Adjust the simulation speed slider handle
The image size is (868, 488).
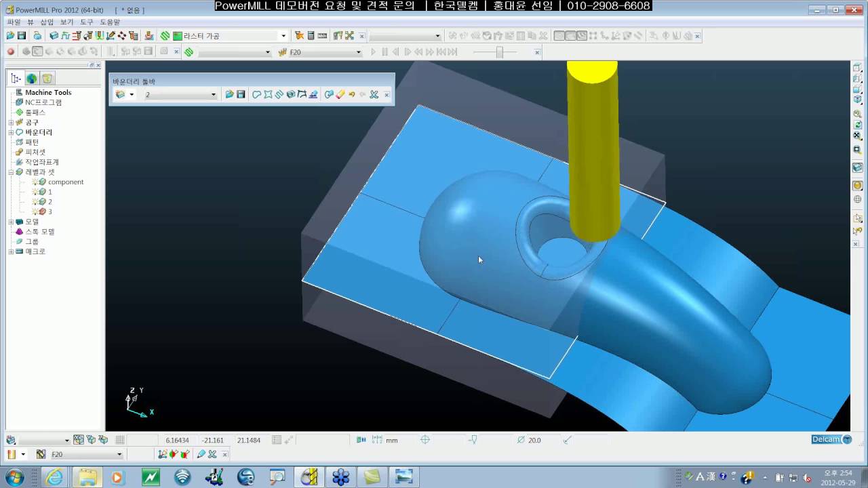tap(500, 52)
